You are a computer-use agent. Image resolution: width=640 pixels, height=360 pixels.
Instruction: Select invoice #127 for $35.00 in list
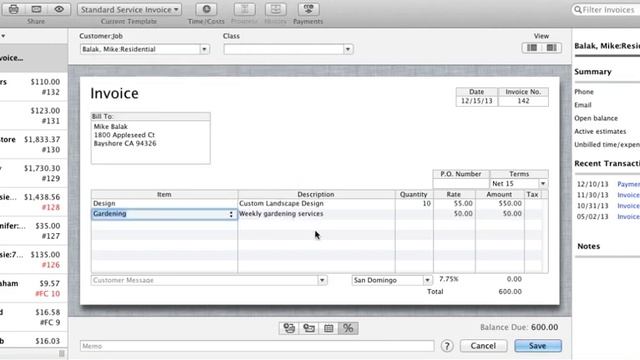[33, 231]
